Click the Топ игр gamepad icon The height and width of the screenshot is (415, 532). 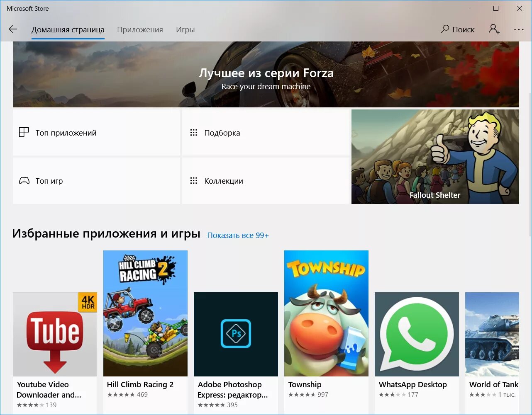coord(24,181)
